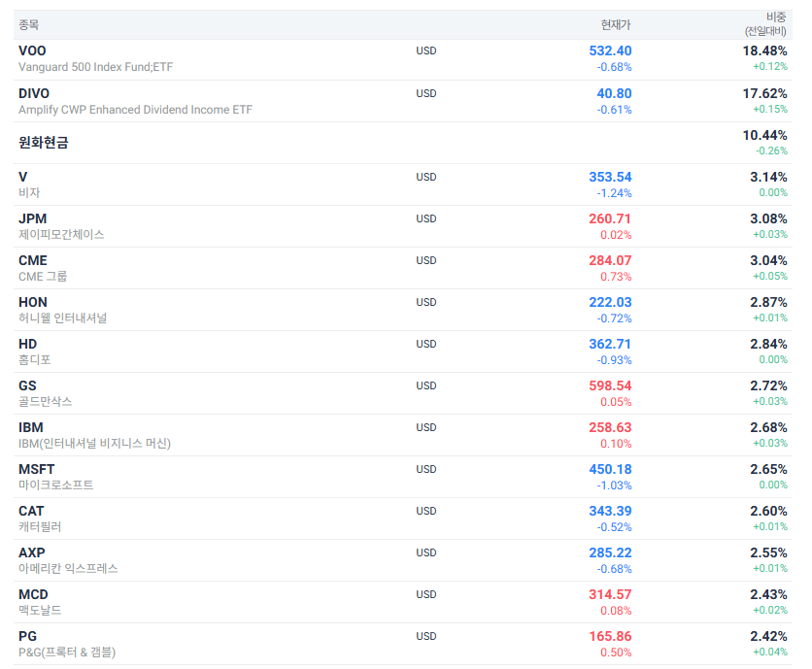This screenshot has width=812, height=669.
Task: Open the GS ticker
Action: pos(27,385)
